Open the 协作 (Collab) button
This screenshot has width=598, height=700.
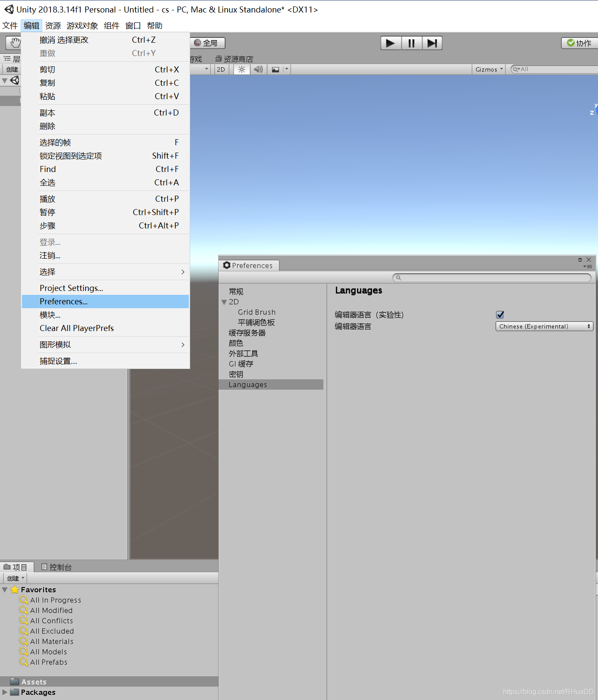point(579,43)
